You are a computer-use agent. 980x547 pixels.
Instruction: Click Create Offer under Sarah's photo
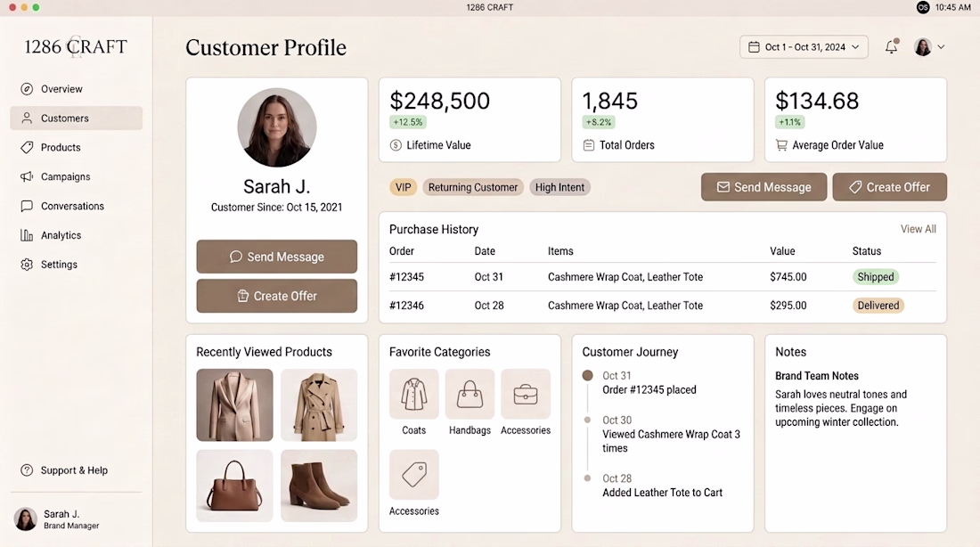[277, 296]
